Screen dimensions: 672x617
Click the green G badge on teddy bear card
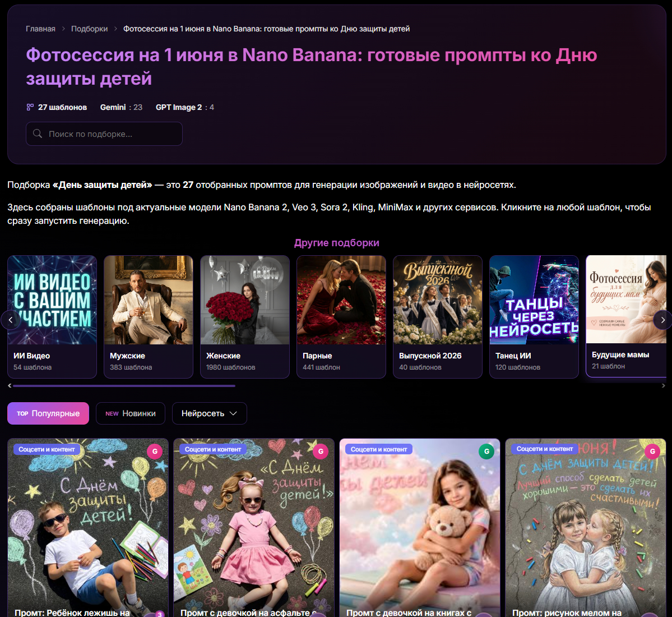click(x=486, y=451)
